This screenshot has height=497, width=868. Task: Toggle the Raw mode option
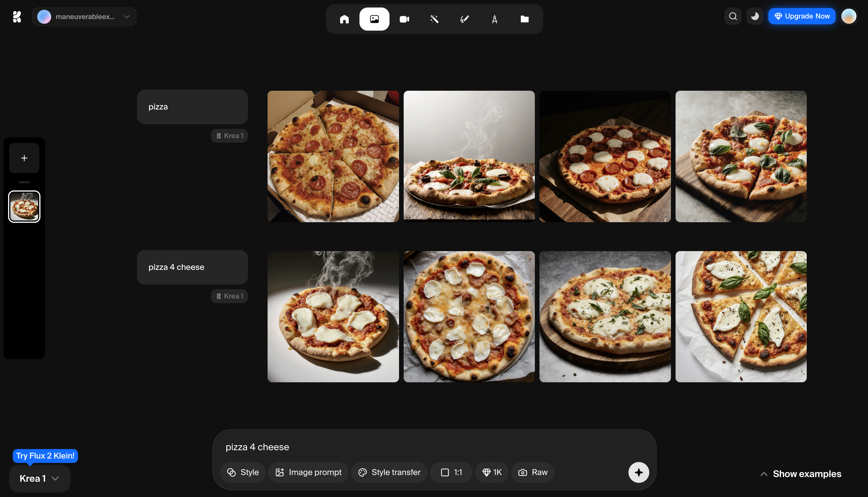[x=533, y=472]
